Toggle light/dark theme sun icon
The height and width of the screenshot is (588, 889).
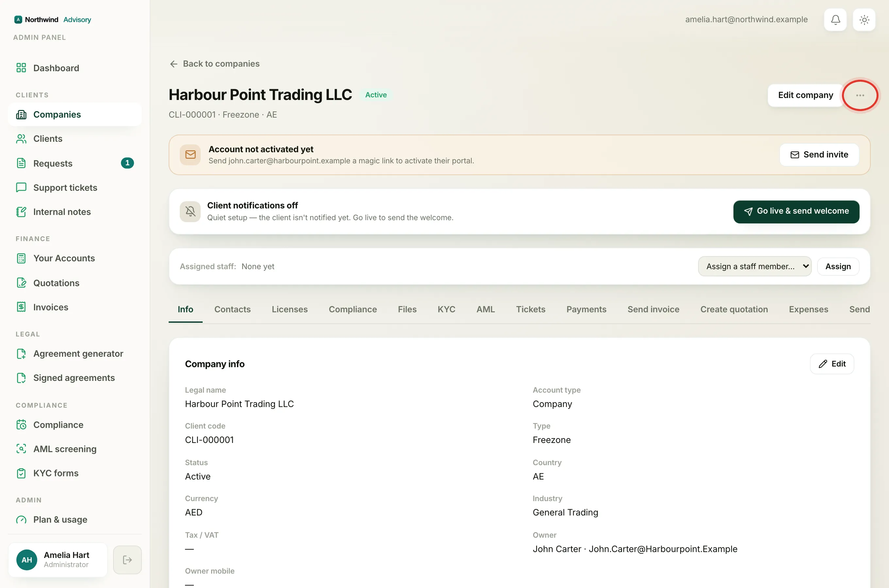click(x=864, y=20)
